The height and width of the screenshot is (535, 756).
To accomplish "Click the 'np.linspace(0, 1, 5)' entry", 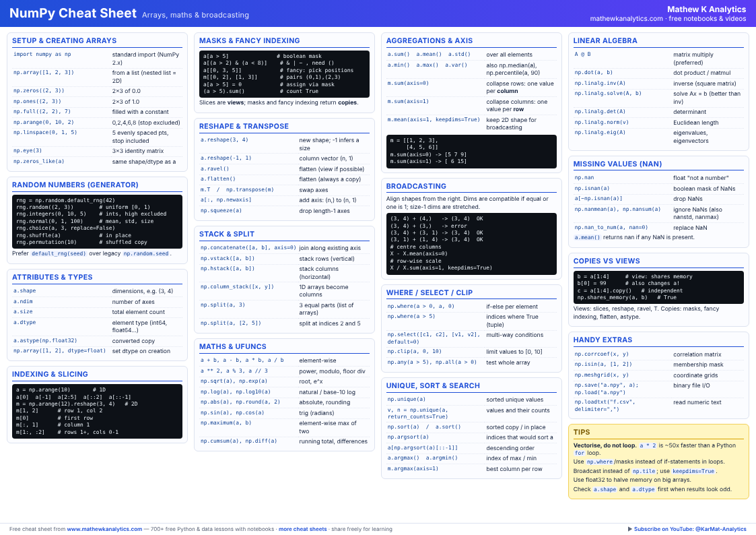I will click(x=45, y=132).
